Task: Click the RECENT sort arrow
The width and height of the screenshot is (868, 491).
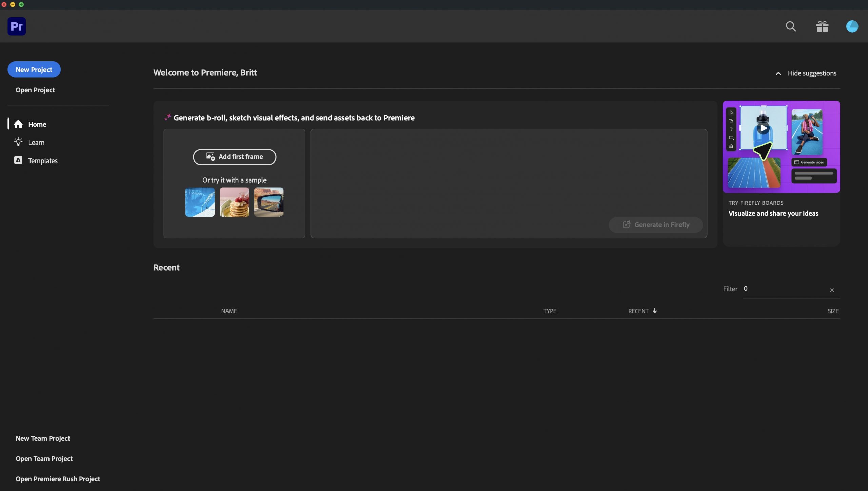Action: coord(655,311)
